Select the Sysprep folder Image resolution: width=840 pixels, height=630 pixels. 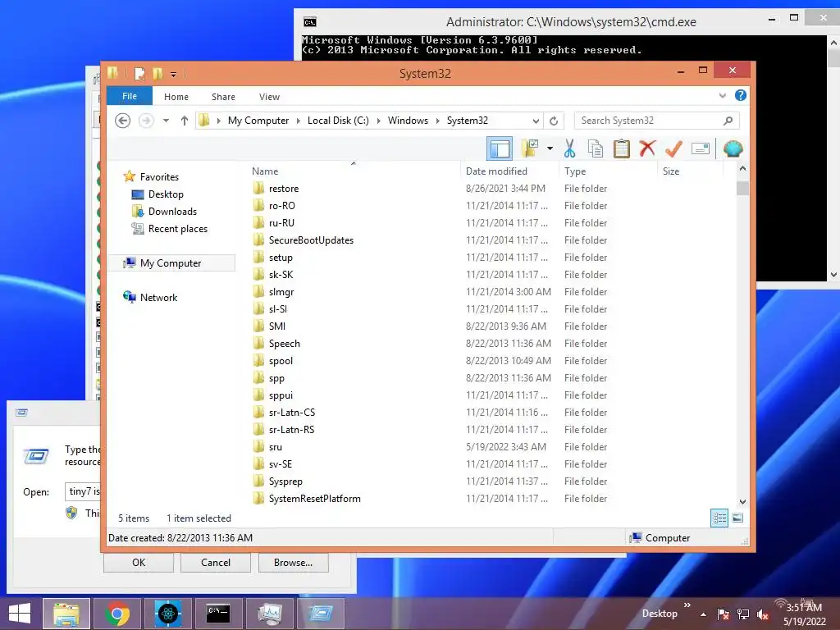[285, 482]
